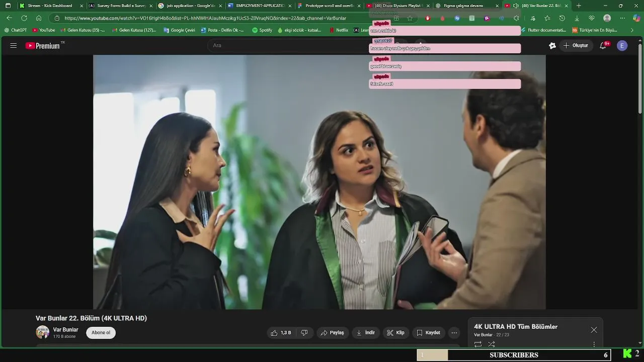Screen dimensions: 644x362
Task: Open browser downloads arrow icon
Action: point(577,18)
